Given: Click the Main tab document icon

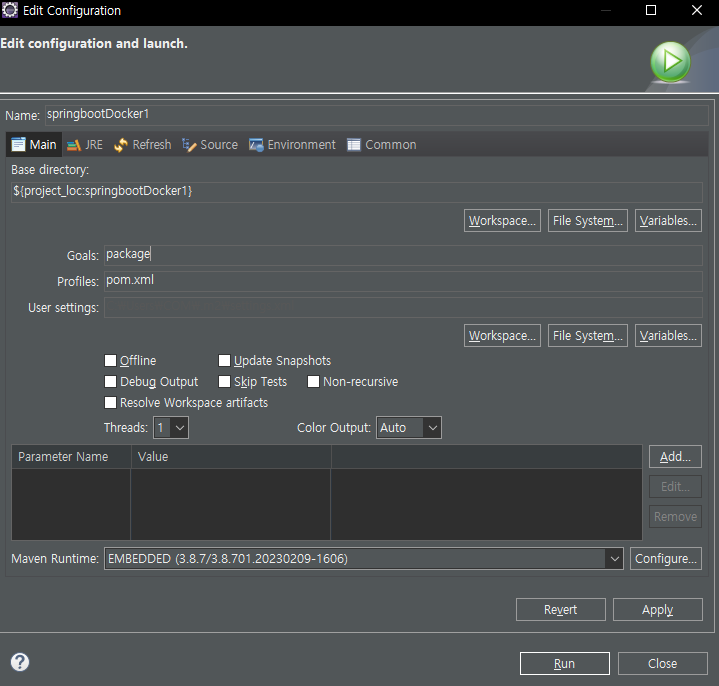Looking at the screenshot, I should point(18,144).
